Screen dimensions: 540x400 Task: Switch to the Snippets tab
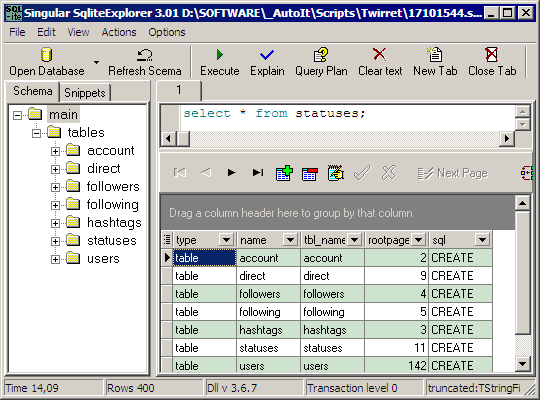coord(85,93)
